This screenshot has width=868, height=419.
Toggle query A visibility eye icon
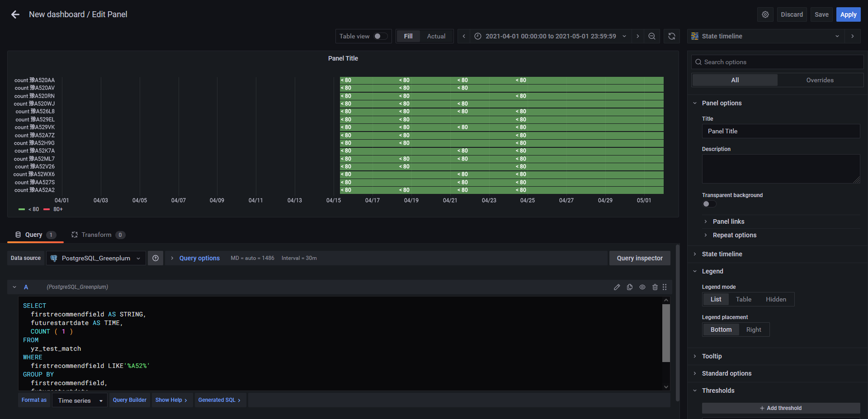point(642,287)
